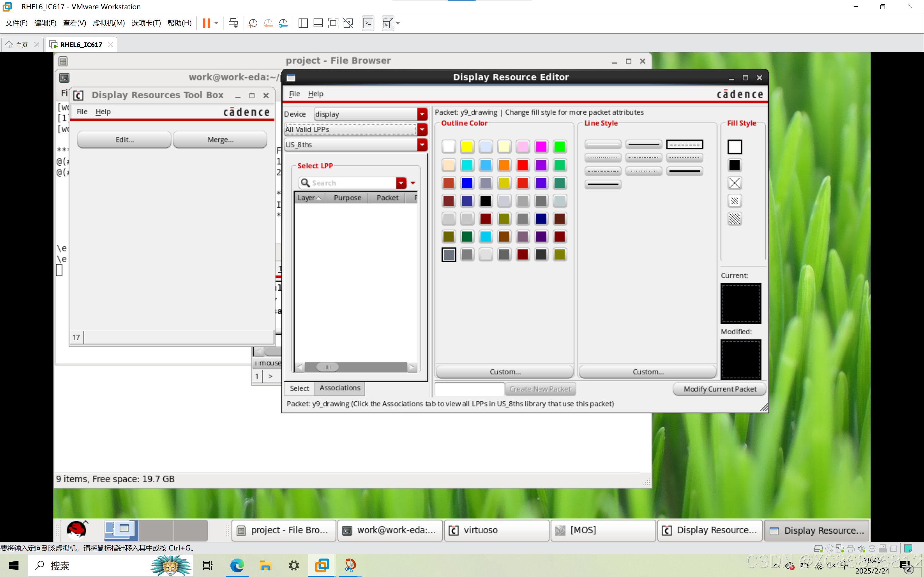Pick the thick solid line style
The image size is (924, 577).
[684, 171]
